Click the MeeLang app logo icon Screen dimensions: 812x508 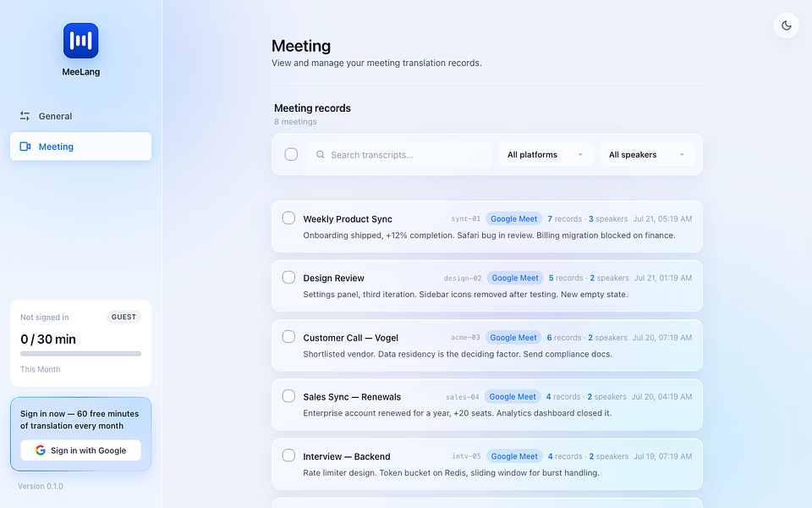point(81,41)
